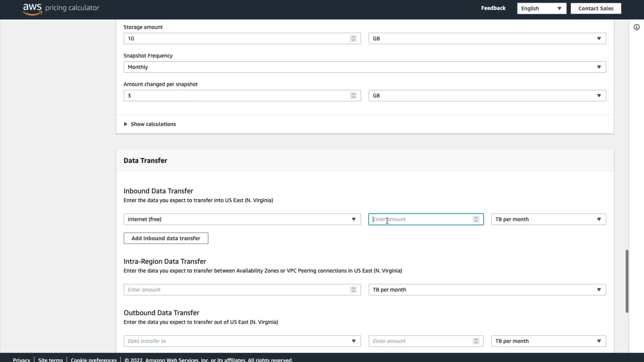Open Cookie preferences link
Viewport: 644px width, 362px height.
pos(94,360)
